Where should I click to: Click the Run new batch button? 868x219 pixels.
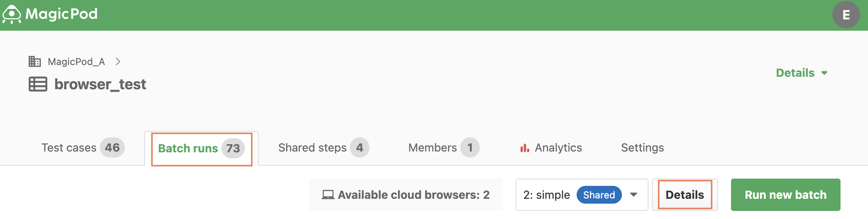click(786, 195)
